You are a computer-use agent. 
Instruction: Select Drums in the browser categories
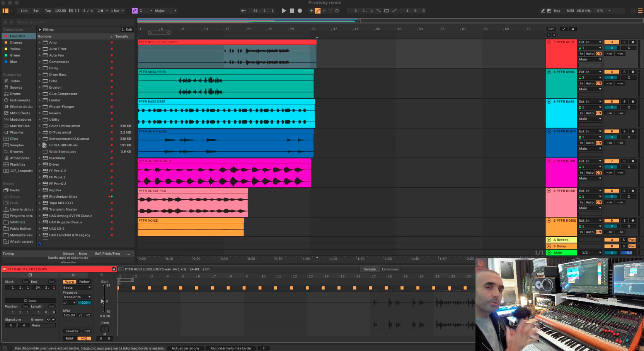15,94
